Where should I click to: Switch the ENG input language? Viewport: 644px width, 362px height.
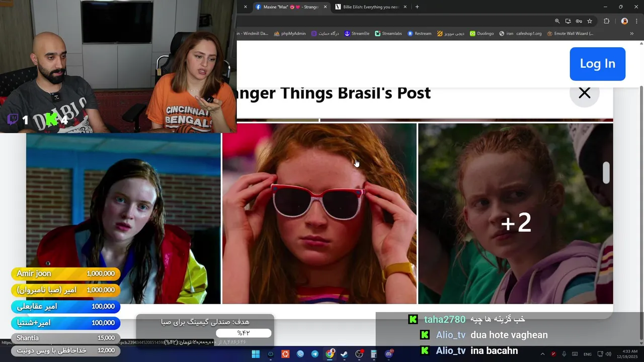pos(587,354)
